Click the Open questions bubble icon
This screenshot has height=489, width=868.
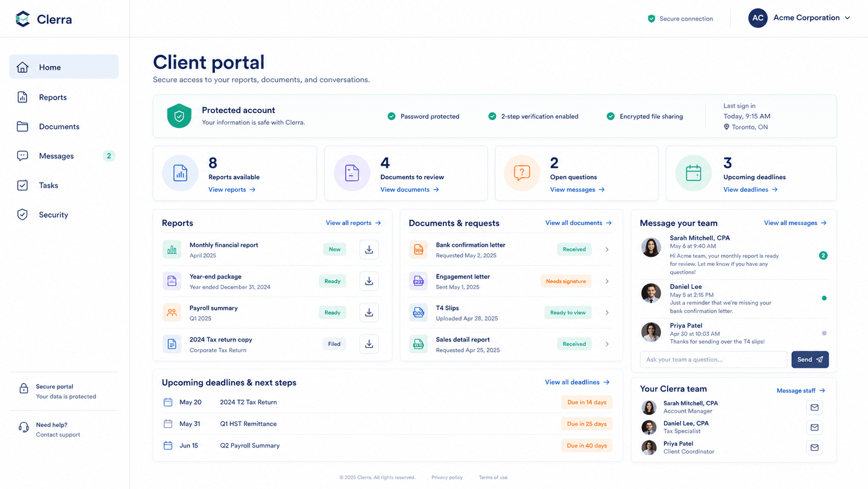(522, 173)
